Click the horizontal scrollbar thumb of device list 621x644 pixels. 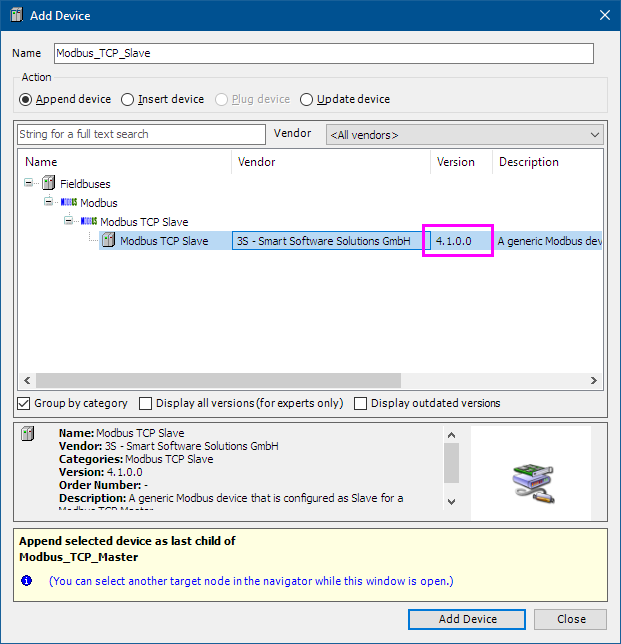218,380
